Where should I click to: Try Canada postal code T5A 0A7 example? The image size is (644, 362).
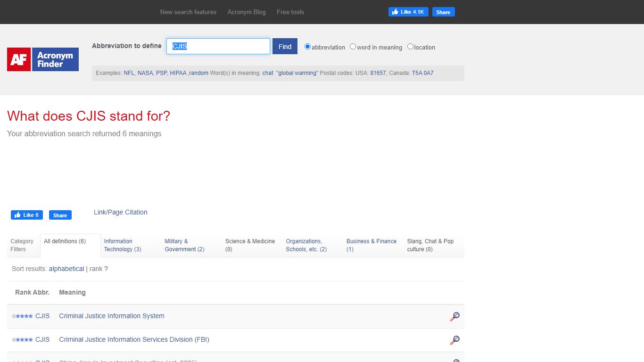click(423, 73)
